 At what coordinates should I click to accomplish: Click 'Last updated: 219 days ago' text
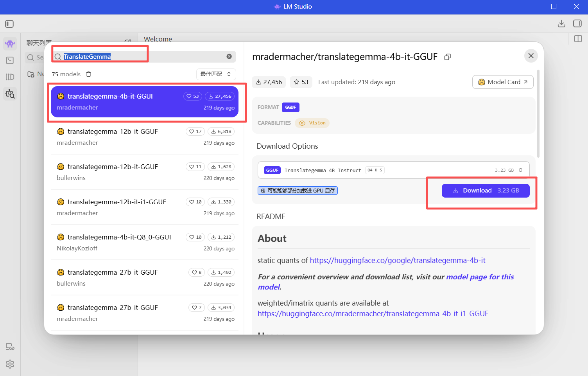pos(357,82)
